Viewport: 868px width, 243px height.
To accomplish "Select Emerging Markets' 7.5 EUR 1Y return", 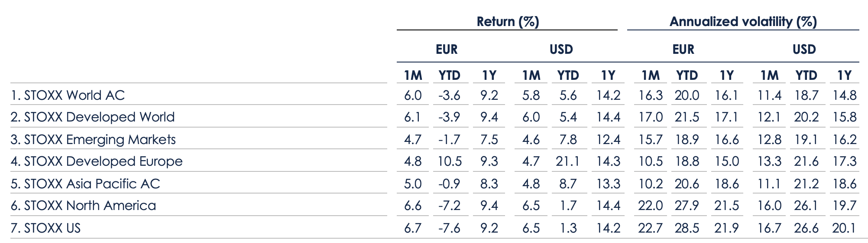I will pyautogui.click(x=489, y=140).
